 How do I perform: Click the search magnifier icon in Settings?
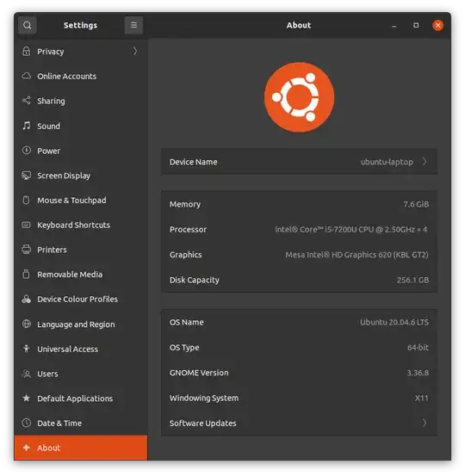pos(28,25)
